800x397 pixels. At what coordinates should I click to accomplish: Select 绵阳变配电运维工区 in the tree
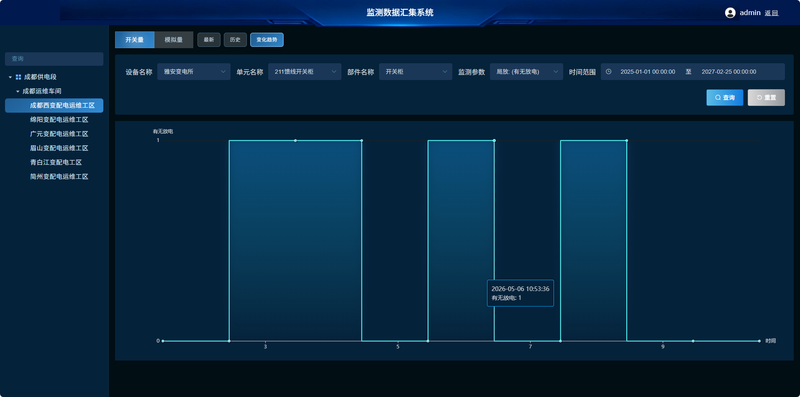(59, 120)
